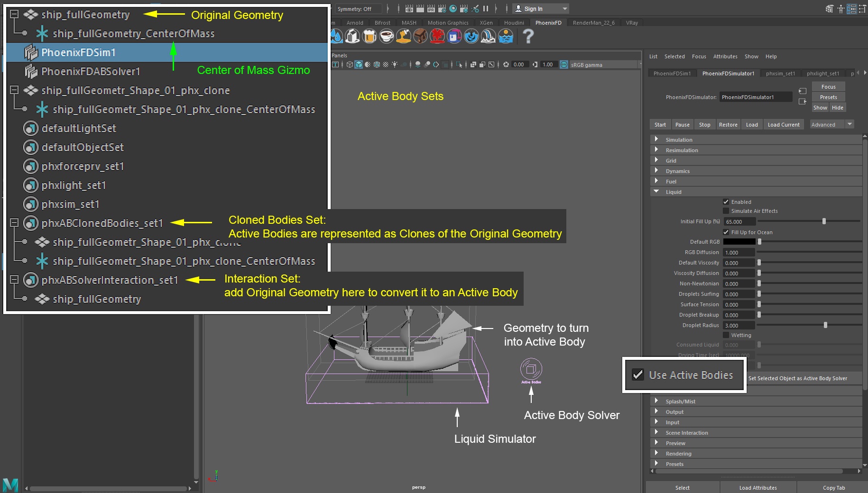Click the use all lights viewport icon
This screenshot has height=493, width=868.
pyautogui.click(x=394, y=64)
